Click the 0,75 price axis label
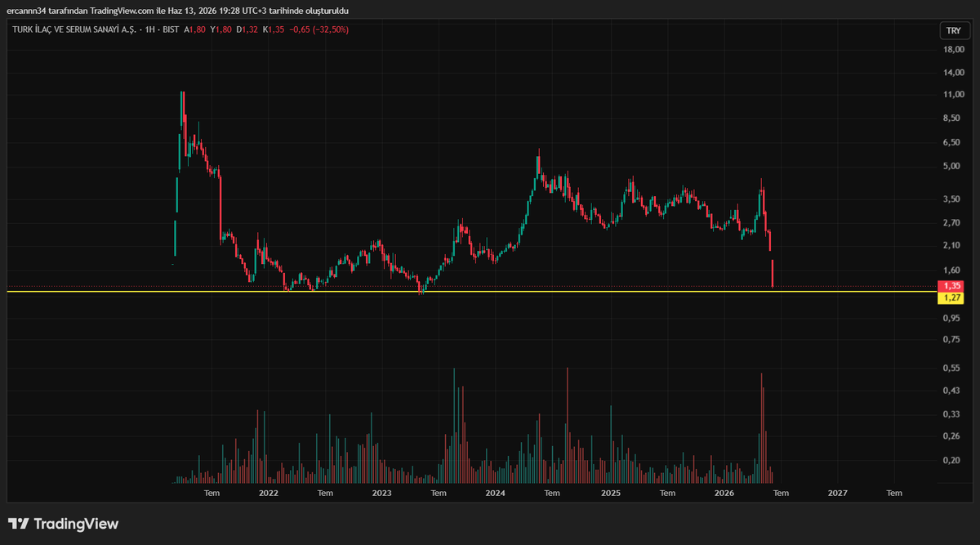 [952, 339]
